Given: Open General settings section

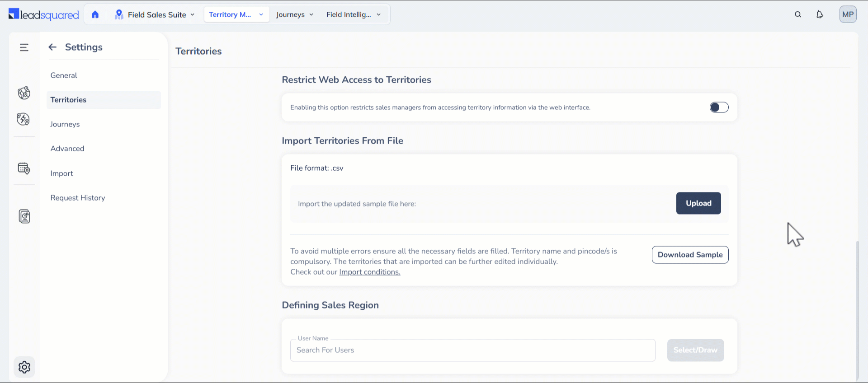Looking at the screenshot, I should (x=64, y=75).
